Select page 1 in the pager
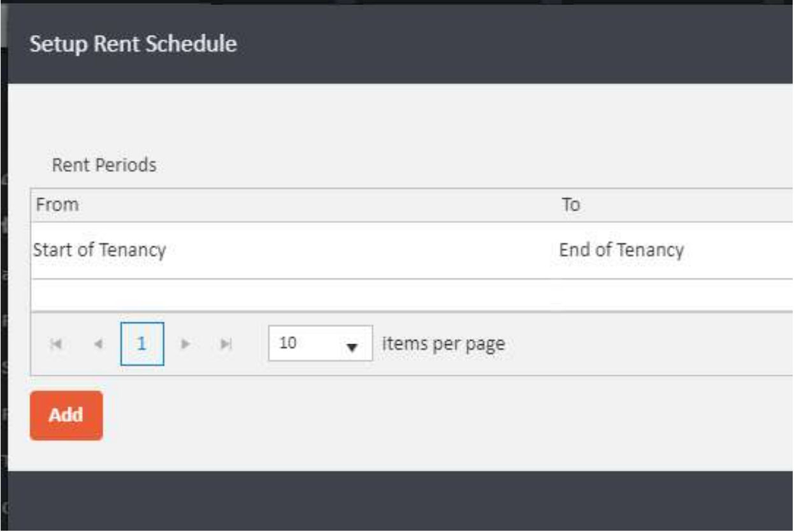794x532 pixels. click(x=142, y=344)
